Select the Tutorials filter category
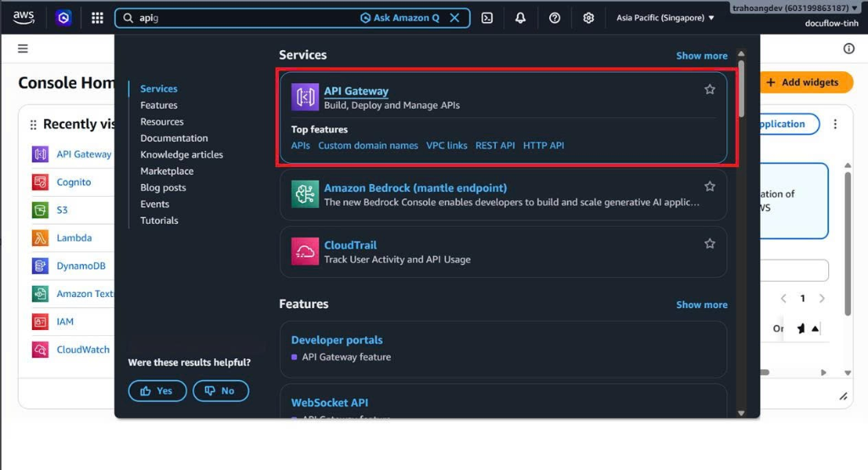 (159, 221)
